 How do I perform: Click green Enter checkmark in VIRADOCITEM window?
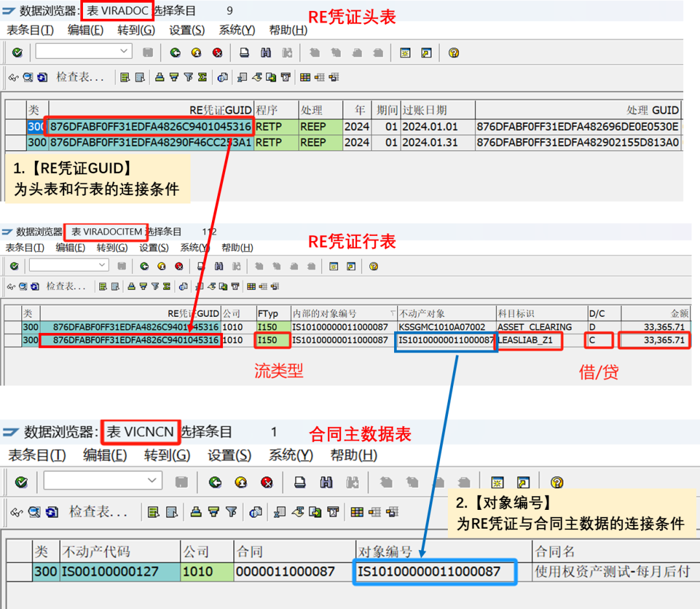pos(14,266)
